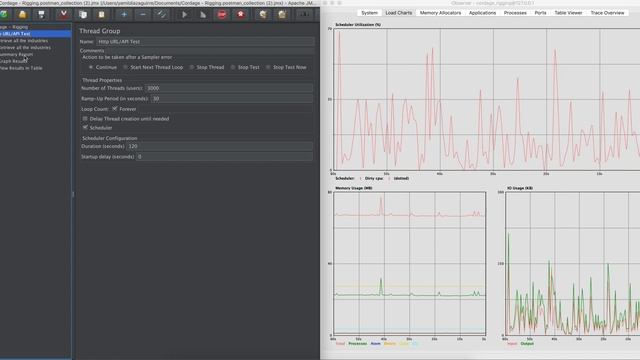Image resolution: width=640 pixels, height=360 pixels.
Task: Switch to the System tab in Observer
Action: tap(369, 13)
